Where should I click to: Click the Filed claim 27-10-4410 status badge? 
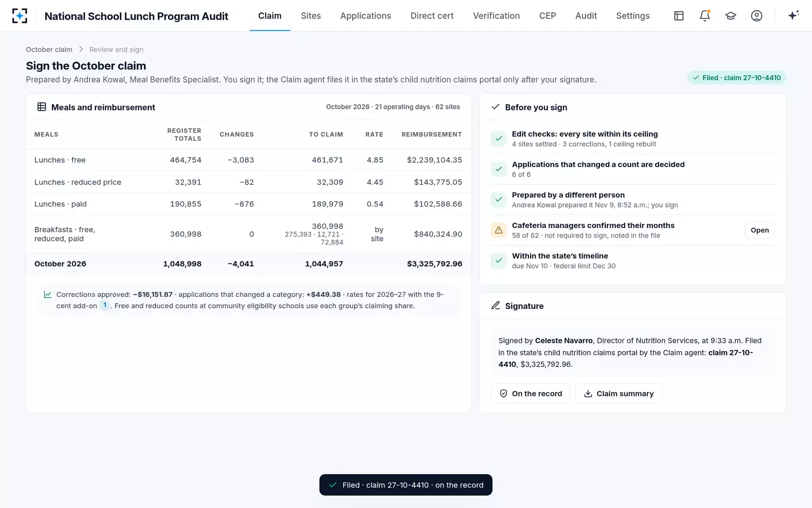(x=736, y=78)
